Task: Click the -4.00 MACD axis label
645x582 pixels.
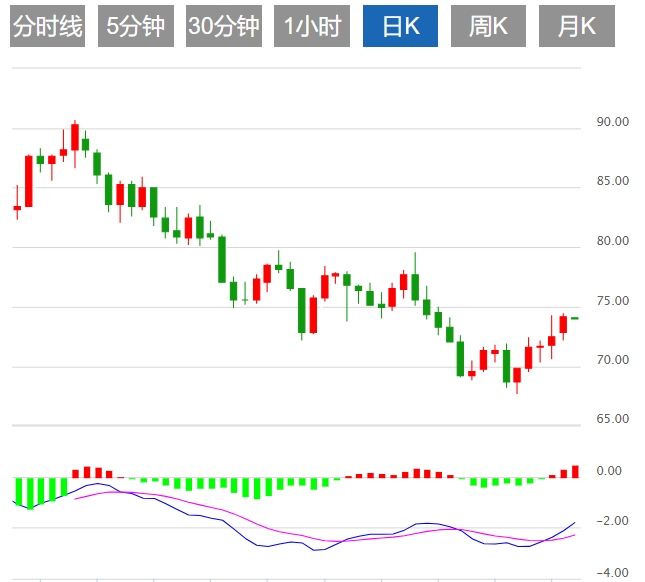Action: (x=613, y=573)
